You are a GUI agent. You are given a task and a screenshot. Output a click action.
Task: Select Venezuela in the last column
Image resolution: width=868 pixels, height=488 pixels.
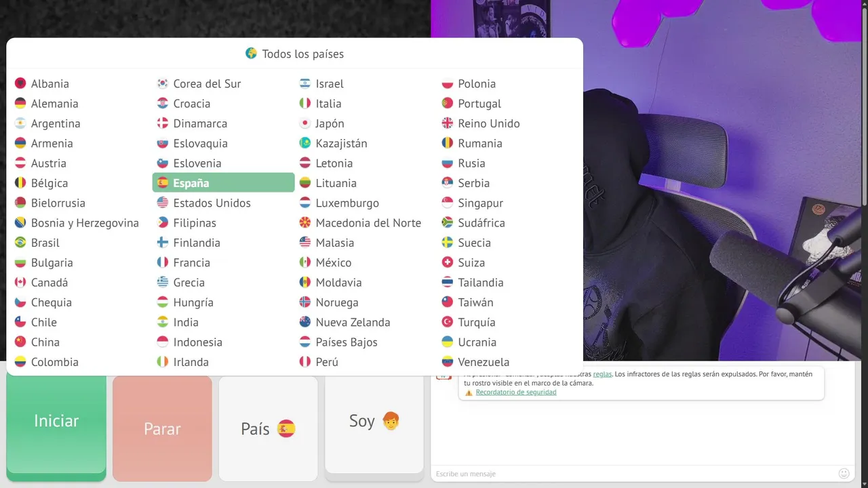pyautogui.click(x=509, y=362)
